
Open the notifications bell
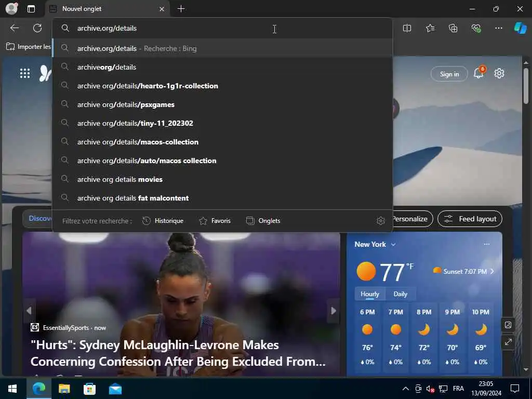tap(478, 73)
